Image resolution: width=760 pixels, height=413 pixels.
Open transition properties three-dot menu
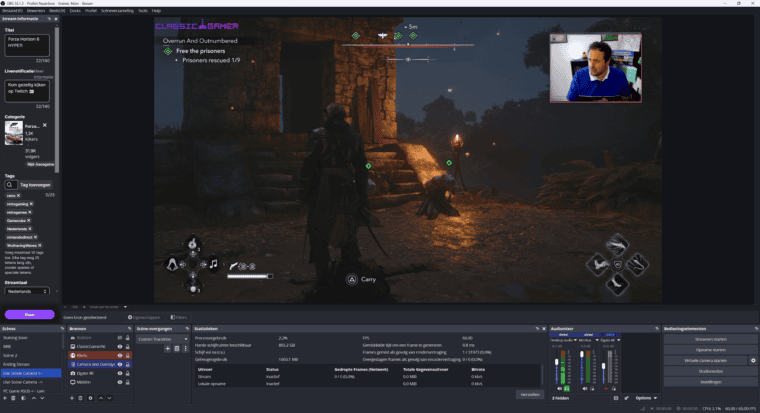(x=185, y=348)
